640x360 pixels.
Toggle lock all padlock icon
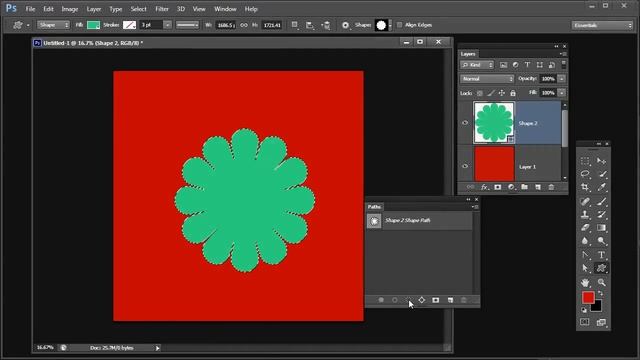coord(513,93)
